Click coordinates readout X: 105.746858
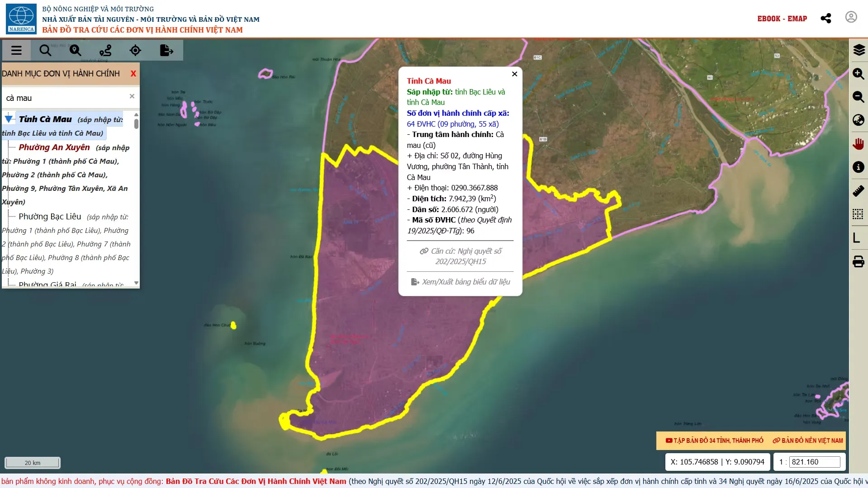The image size is (868, 488). point(717,462)
